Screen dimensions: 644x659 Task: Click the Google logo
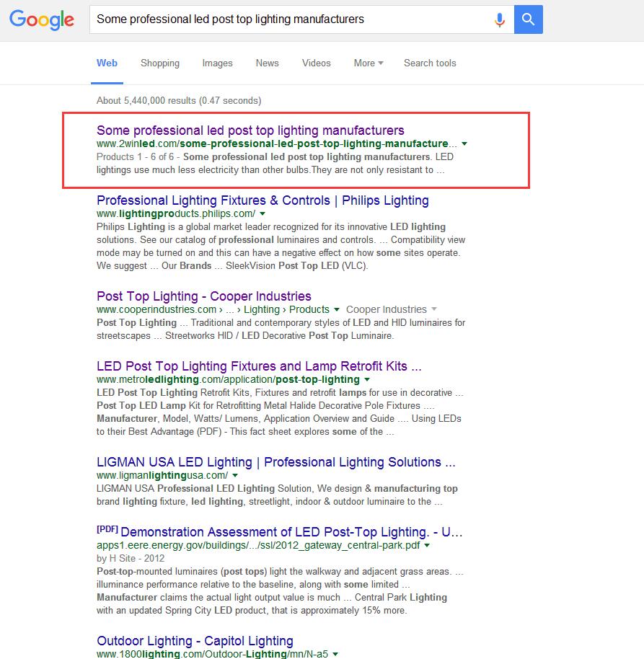coord(42,19)
